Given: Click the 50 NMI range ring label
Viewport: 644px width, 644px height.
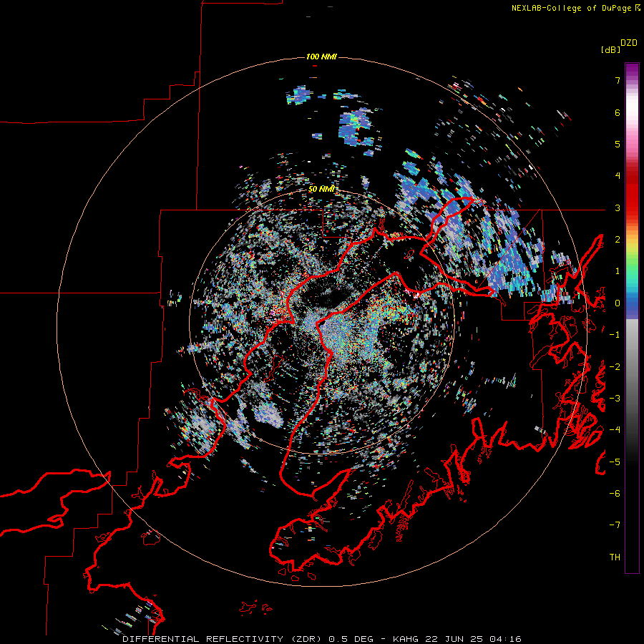Looking at the screenshot, I should coord(321,189).
